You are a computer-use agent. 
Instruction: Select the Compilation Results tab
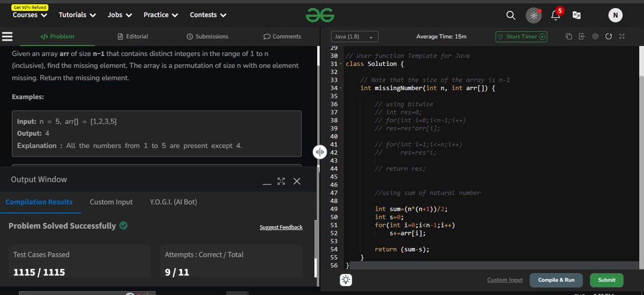(x=39, y=202)
